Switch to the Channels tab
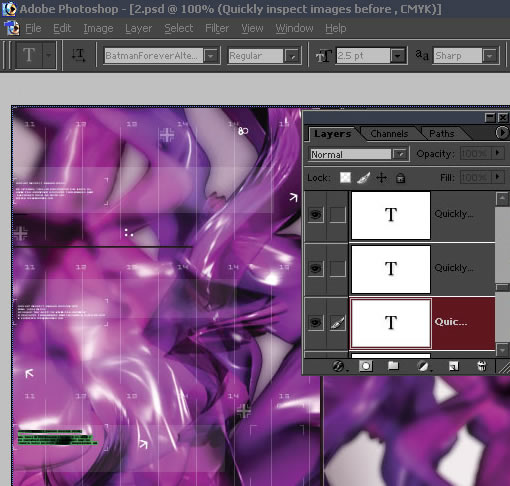 coord(389,134)
